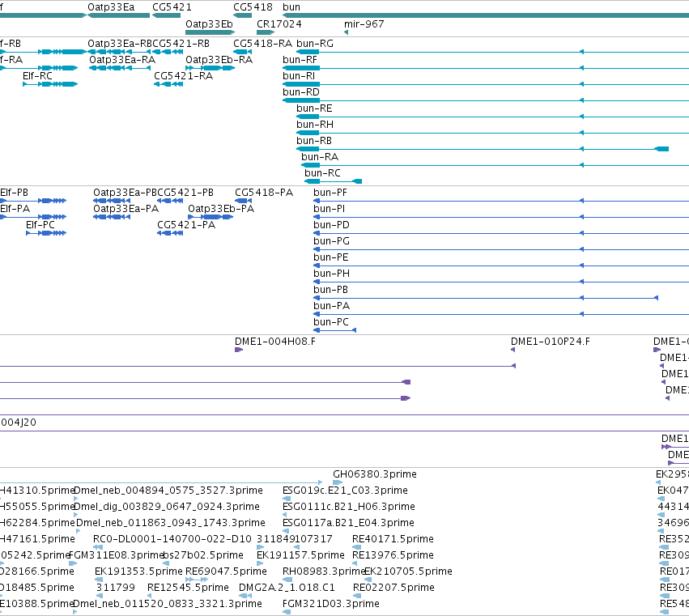This screenshot has height=616, width=689.
Task: Click clone label DME1-004H08.F
Action: coord(275,342)
